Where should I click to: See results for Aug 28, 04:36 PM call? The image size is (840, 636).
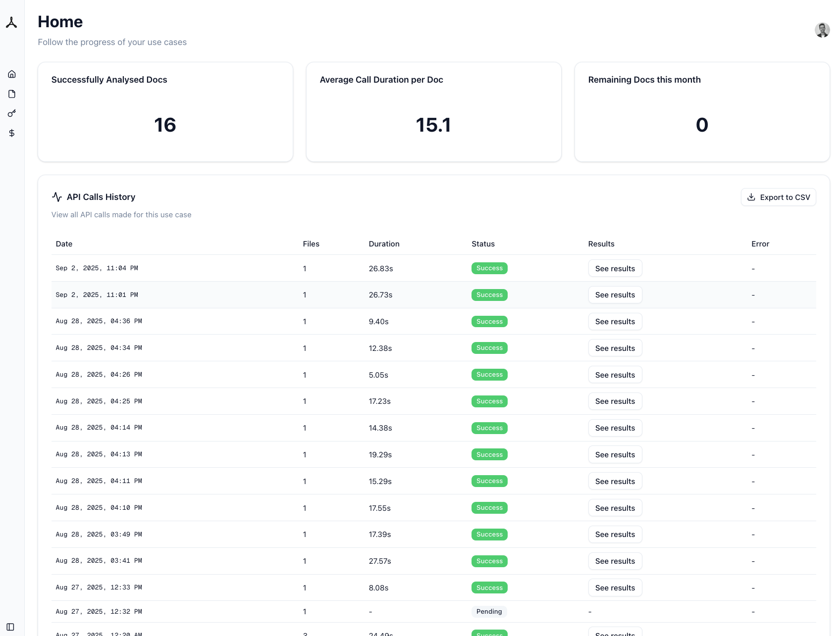(x=615, y=322)
